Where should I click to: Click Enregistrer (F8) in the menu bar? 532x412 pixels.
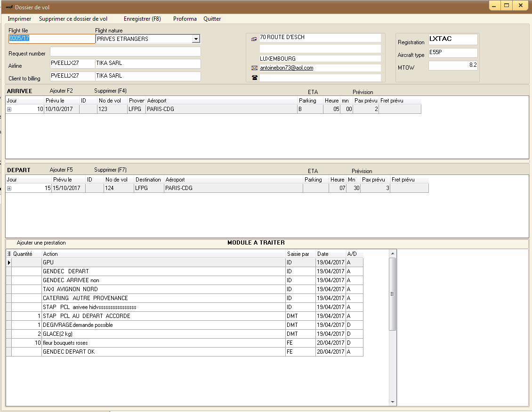click(x=142, y=19)
